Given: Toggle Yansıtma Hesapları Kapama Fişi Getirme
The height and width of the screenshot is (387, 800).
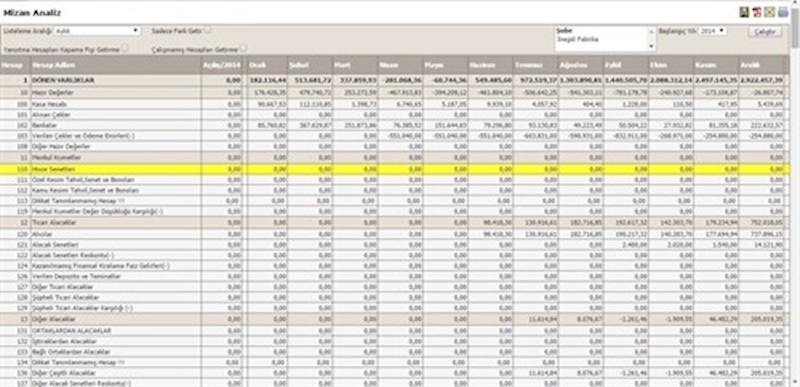Looking at the screenshot, I should pyautogui.click(x=125, y=48).
